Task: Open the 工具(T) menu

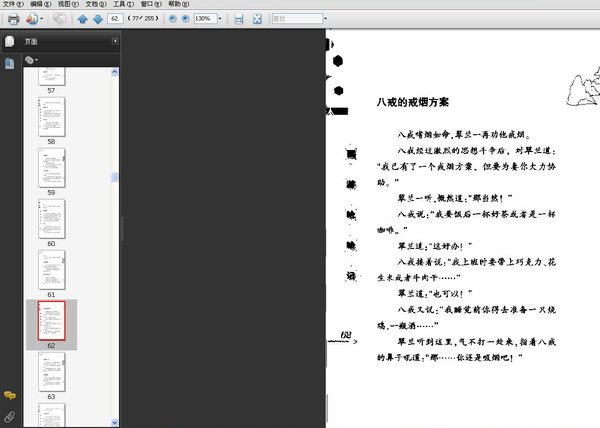Action: coord(123,4)
